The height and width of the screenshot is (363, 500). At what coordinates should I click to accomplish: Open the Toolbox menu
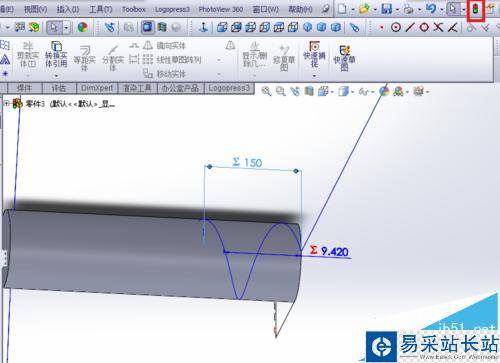pyautogui.click(x=134, y=9)
